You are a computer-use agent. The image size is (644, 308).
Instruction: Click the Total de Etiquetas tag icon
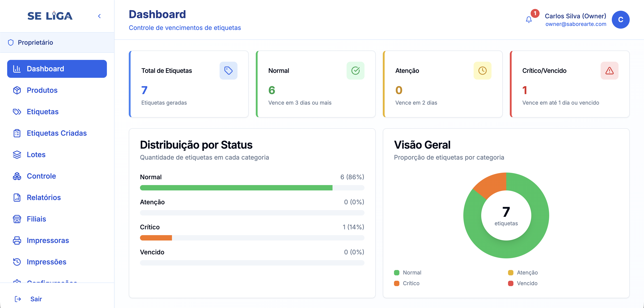click(228, 71)
